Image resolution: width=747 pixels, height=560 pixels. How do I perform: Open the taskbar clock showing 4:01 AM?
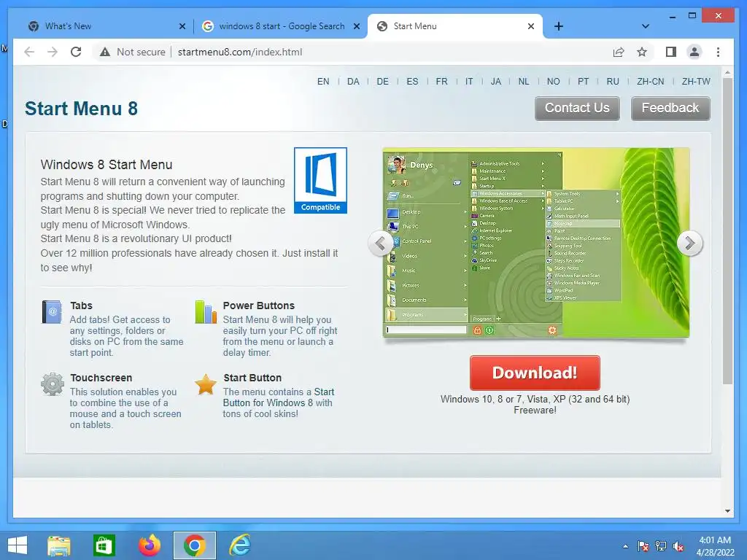[715, 546]
